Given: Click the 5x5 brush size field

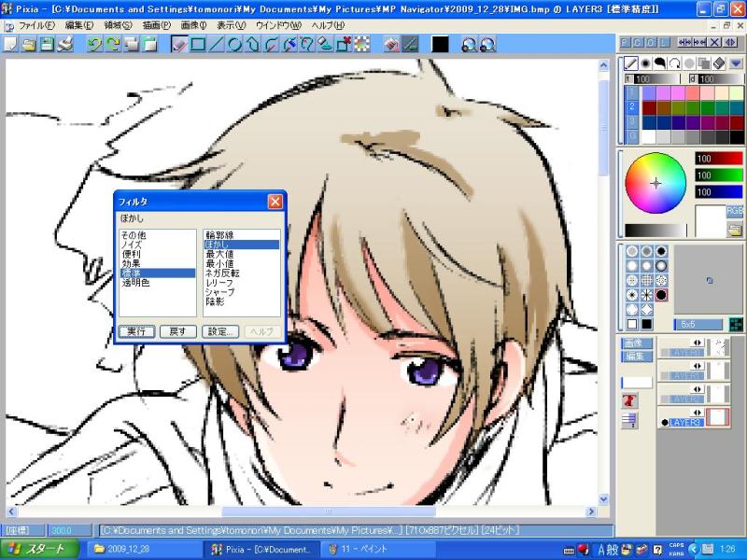Looking at the screenshot, I should pyautogui.click(x=698, y=324).
